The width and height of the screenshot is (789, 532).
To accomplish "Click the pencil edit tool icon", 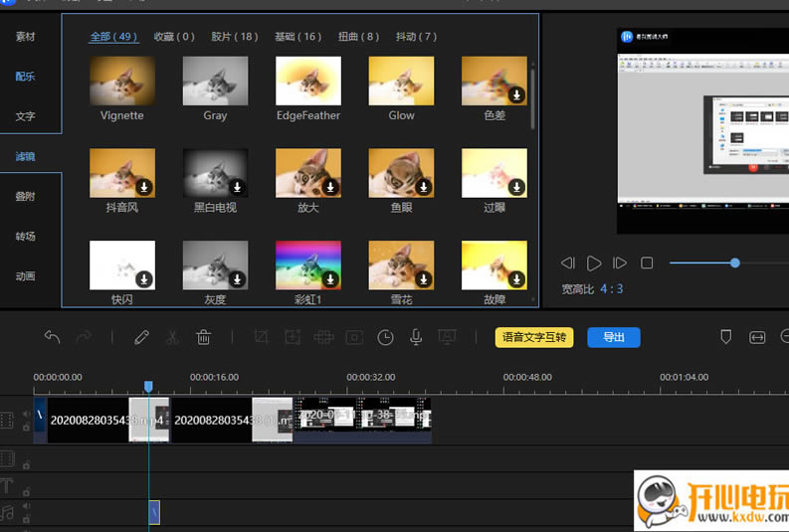I will pos(141,337).
